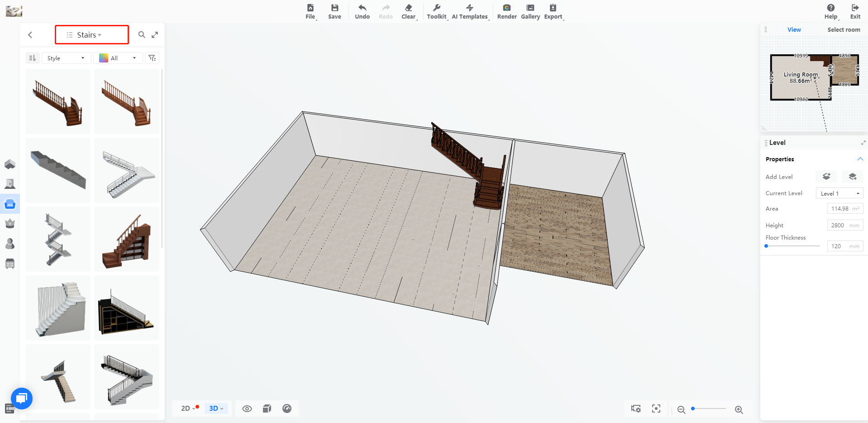Expand the catalog panel to full size

pos(155,34)
